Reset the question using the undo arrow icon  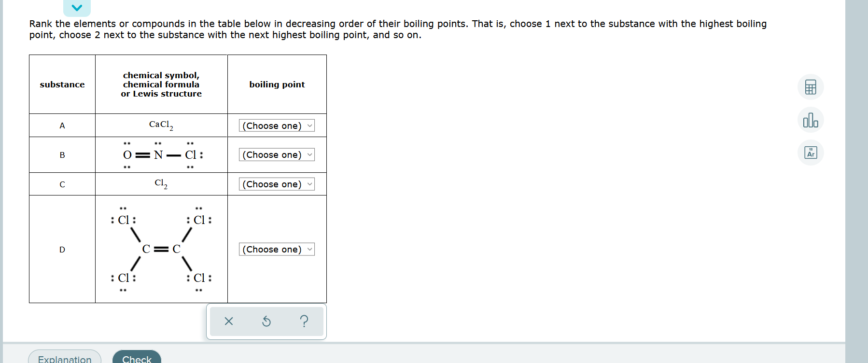[x=266, y=321]
